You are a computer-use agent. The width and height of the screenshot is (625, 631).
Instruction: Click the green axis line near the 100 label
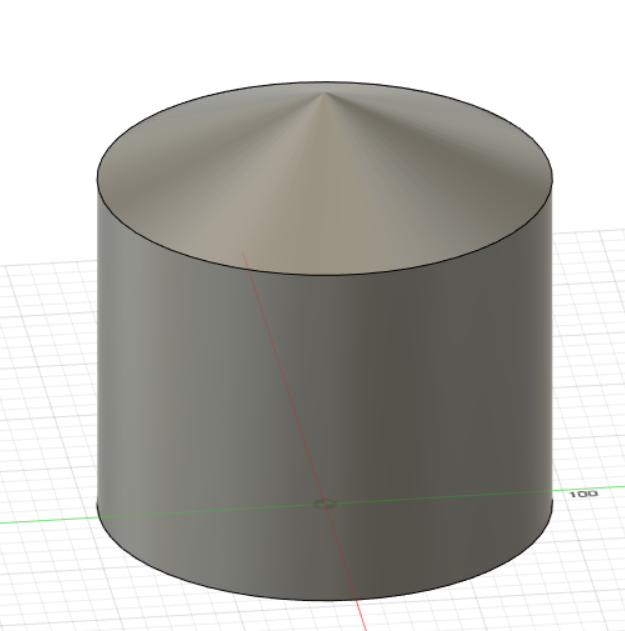click(588, 489)
